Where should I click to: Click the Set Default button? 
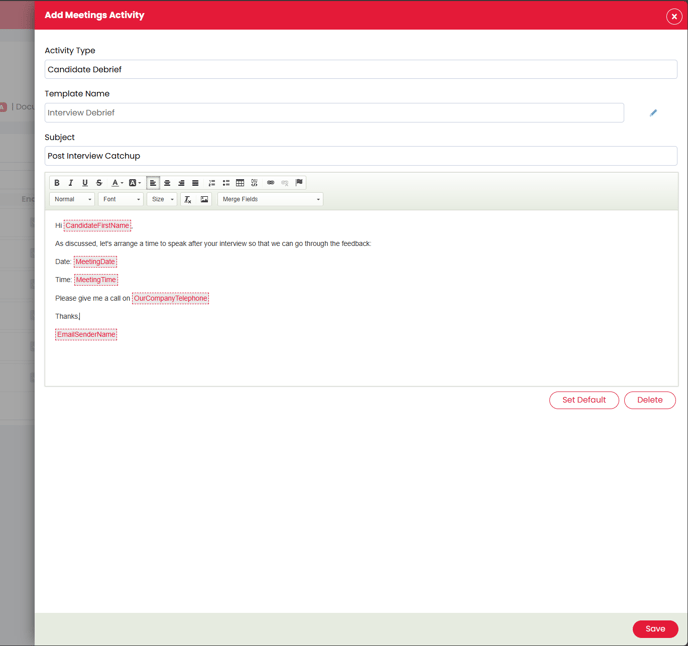pyautogui.click(x=584, y=400)
